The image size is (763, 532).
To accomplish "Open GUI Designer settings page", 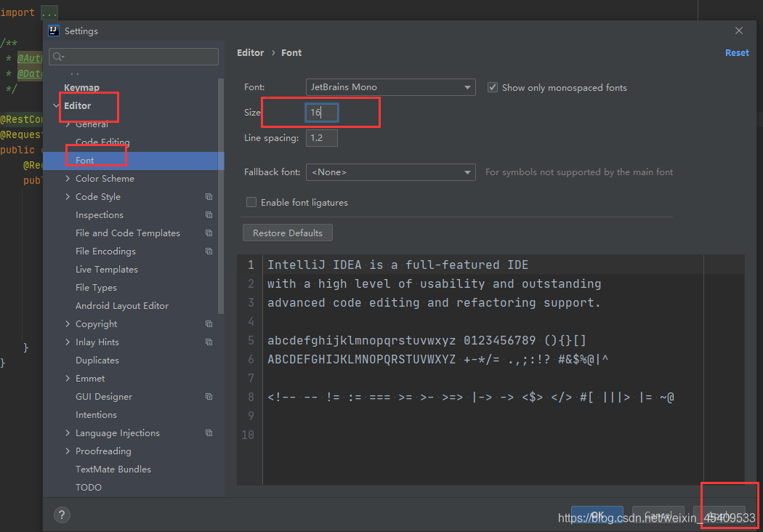I will point(104,397).
